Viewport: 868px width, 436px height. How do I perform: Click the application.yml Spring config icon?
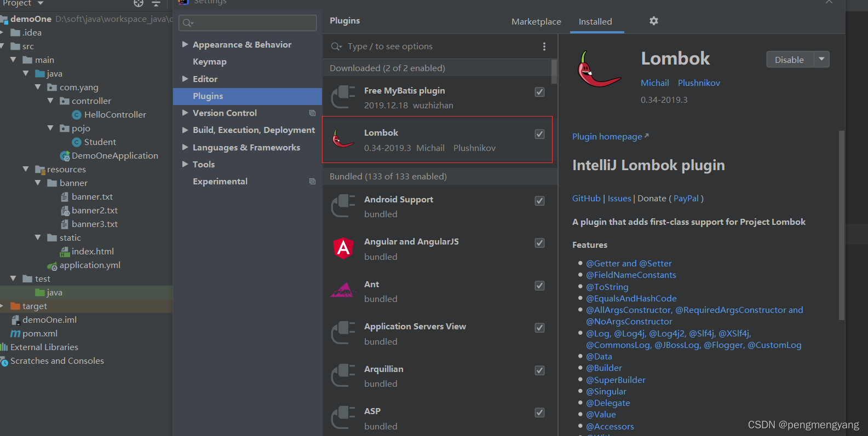pos(52,266)
